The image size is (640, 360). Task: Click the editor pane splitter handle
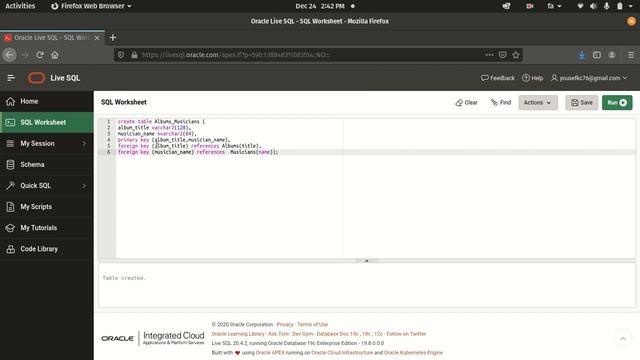367,260
